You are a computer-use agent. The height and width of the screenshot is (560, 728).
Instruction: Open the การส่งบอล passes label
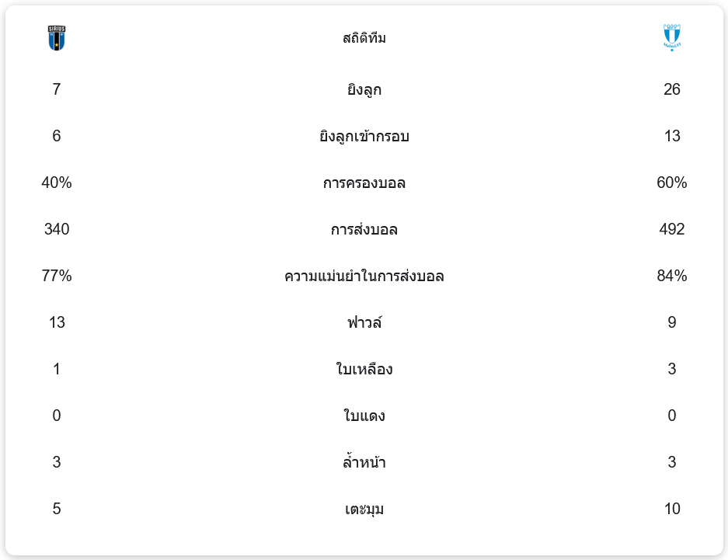tap(364, 230)
